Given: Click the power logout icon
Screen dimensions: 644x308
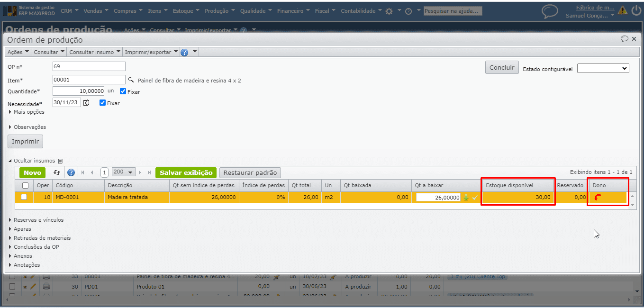Looking at the screenshot, I should [x=636, y=10].
